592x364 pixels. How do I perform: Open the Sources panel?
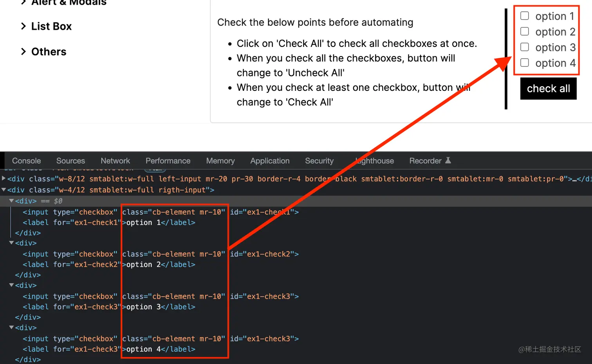click(x=70, y=161)
